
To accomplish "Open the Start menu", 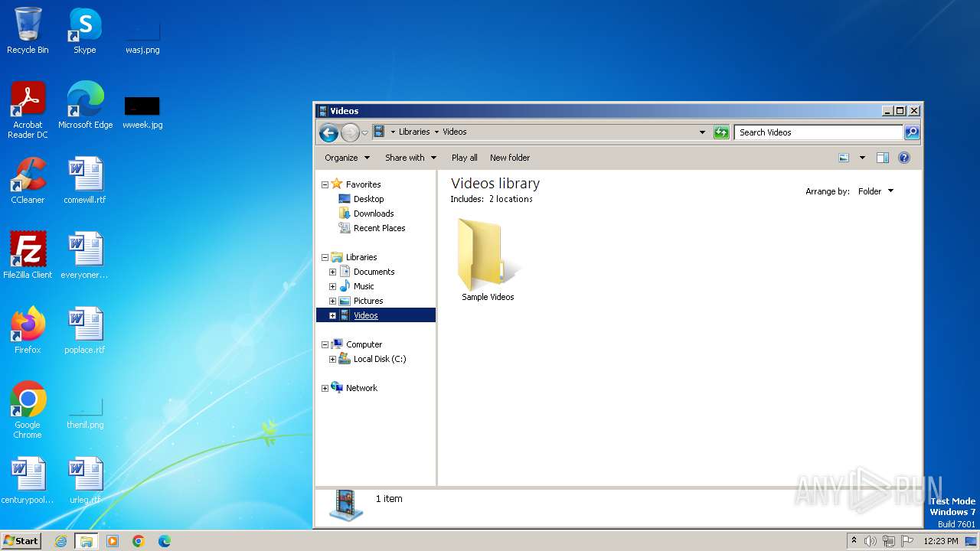I will (21, 540).
